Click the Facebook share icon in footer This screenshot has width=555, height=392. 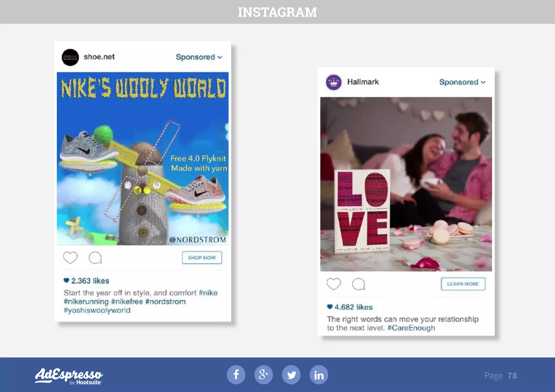tap(236, 375)
